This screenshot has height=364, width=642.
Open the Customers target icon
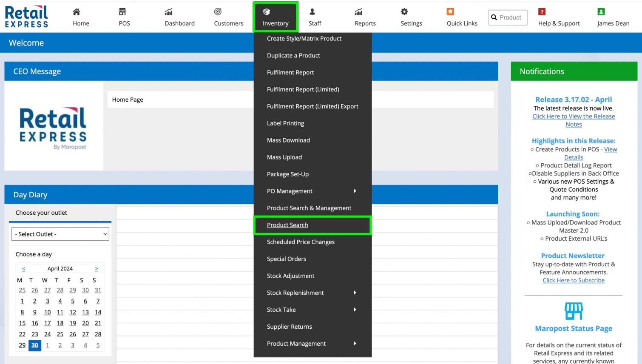pos(218,11)
